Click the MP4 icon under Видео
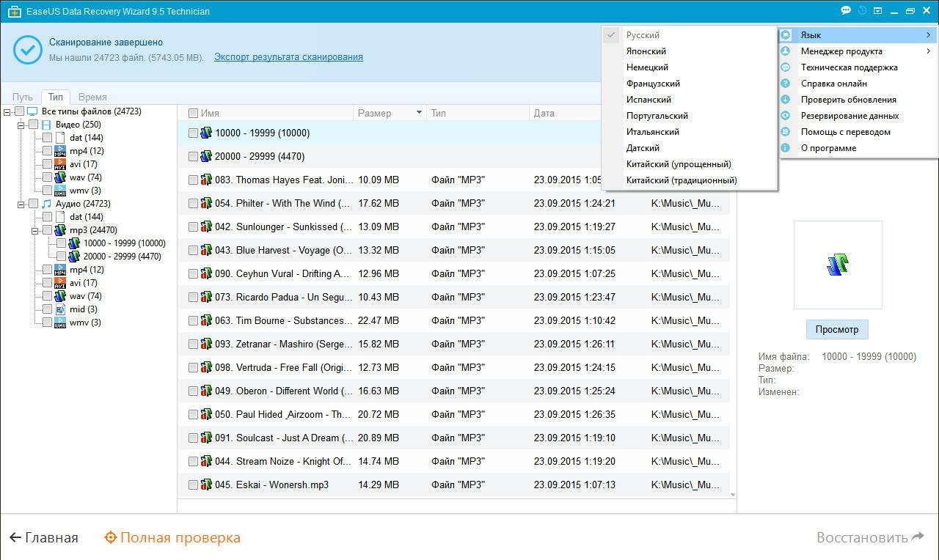The width and height of the screenshot is (939, 560). coord(60,151)
